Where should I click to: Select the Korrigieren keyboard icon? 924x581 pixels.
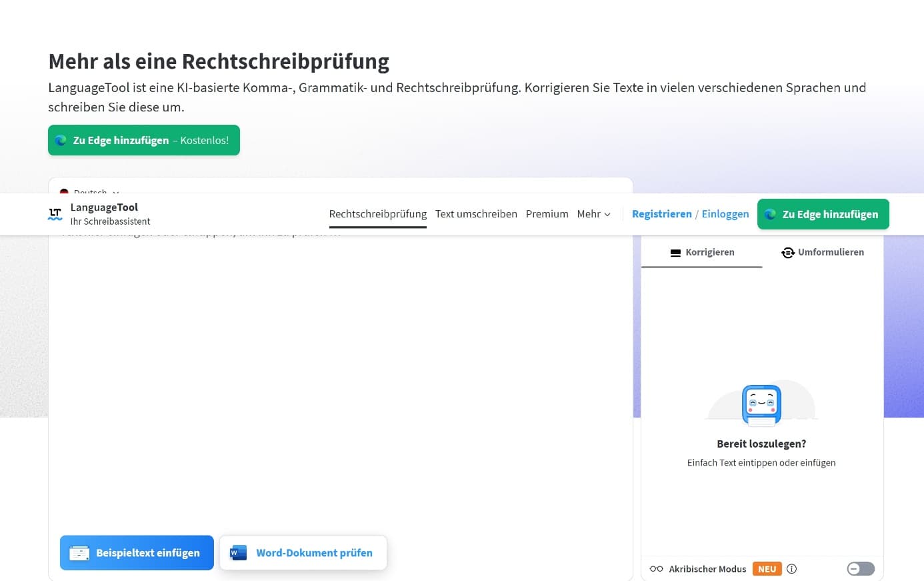[675, 252]
